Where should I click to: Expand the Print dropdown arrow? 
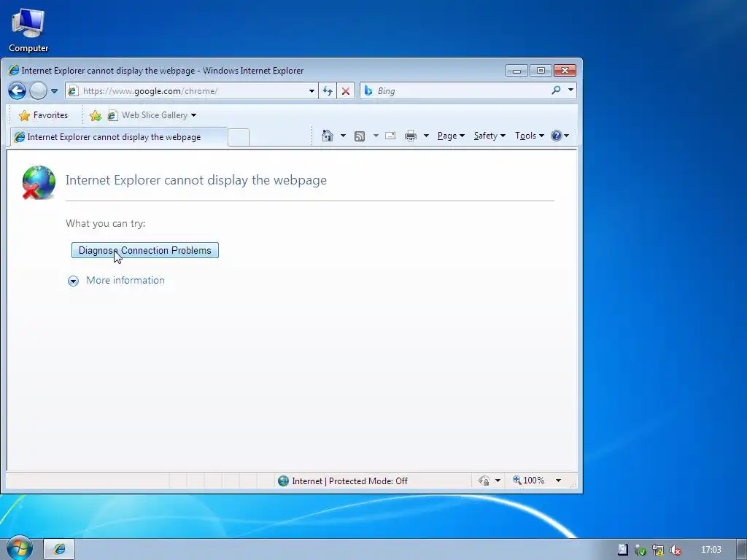pyautogui.click(x=426, y=136)
